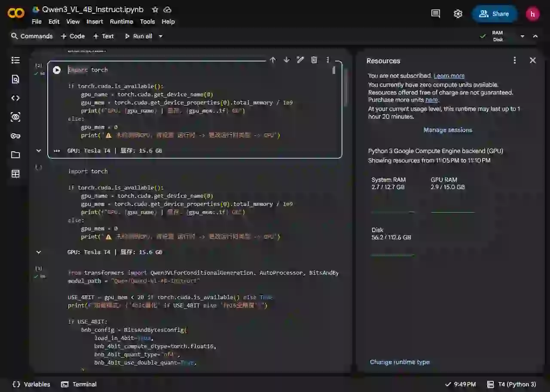Click Run all
Viewport: 550px width, 392px height.
point(138,36)
